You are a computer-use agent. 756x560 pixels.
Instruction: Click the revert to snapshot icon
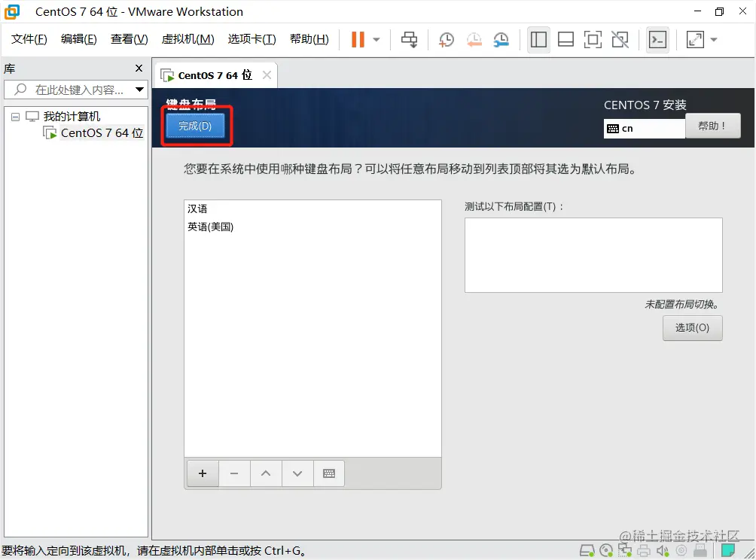(x=474, y=40)
